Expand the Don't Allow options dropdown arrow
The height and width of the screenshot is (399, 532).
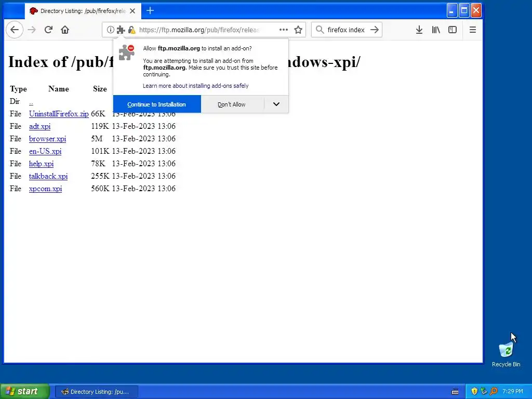[x=276, y=104]
